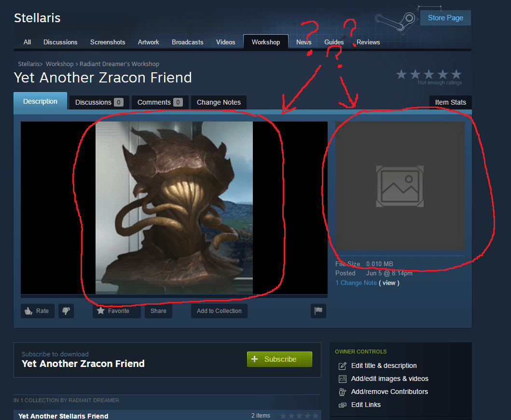Expand the change note with view link

click(389, 283)
